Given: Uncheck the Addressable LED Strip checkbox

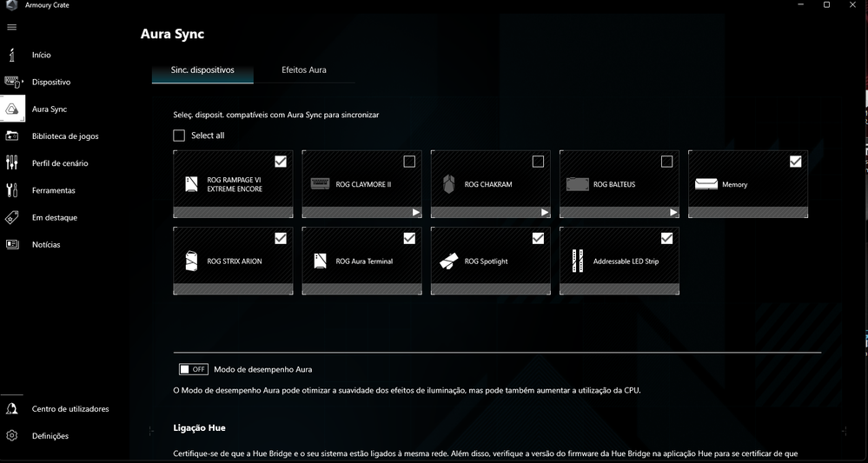Looking at the screenshot, I should [667, 238].
